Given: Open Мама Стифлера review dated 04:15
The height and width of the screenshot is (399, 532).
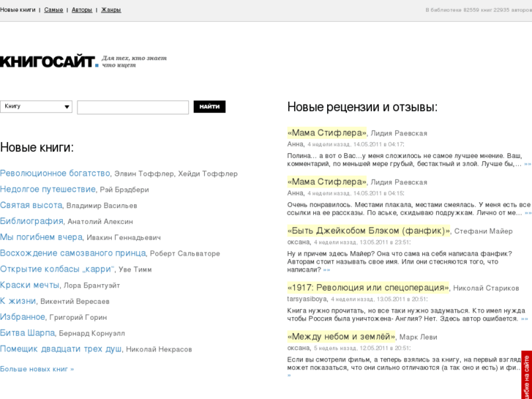Looking at the screenshot, I should click(326, 182).
